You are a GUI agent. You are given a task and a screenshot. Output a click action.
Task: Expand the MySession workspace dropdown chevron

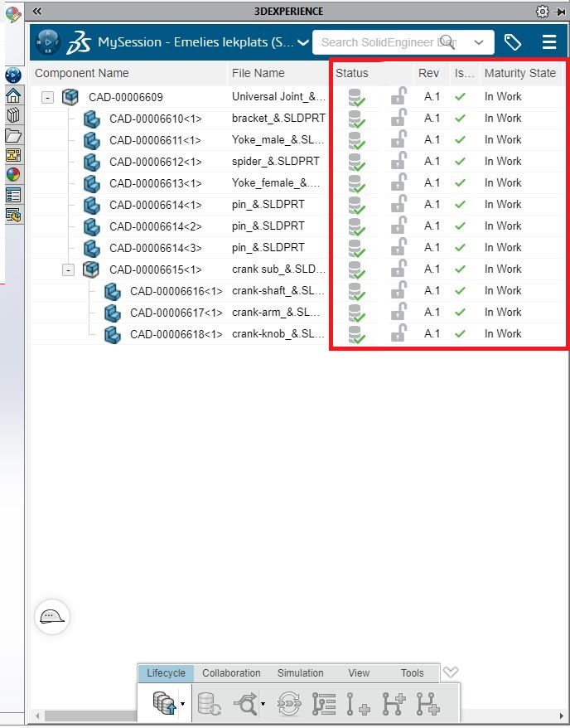[302, 42]
